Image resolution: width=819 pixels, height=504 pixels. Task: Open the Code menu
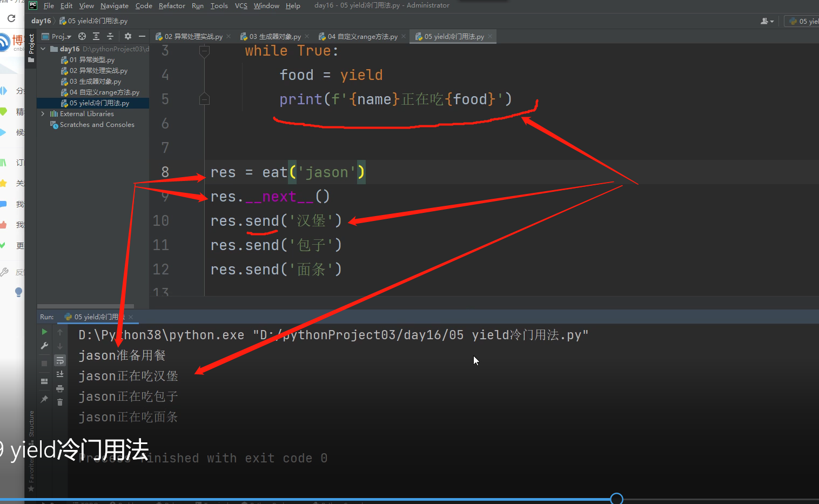[144, 5]
